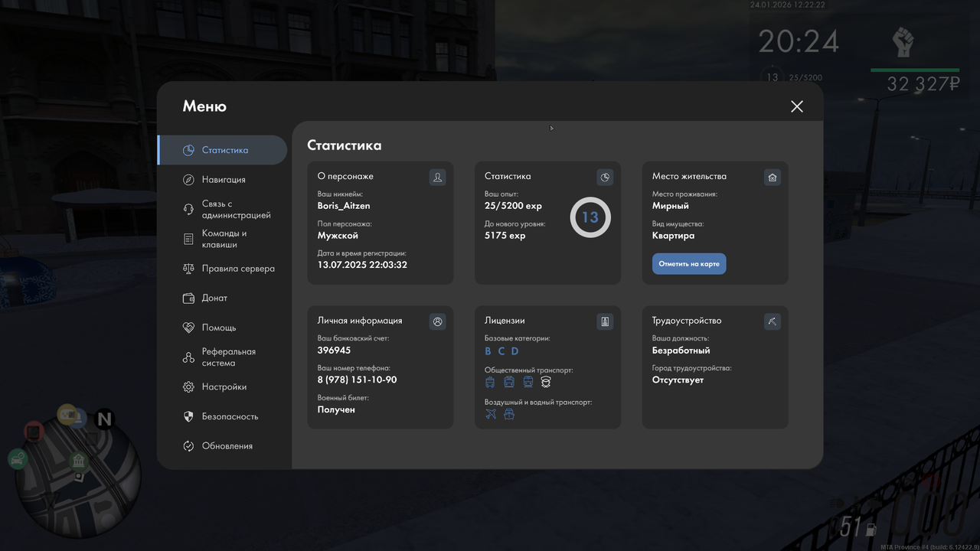This screenshot has height=551, width=980.
Task: Click the pie chart icon in Статистика card
Action: pos(605,178)
